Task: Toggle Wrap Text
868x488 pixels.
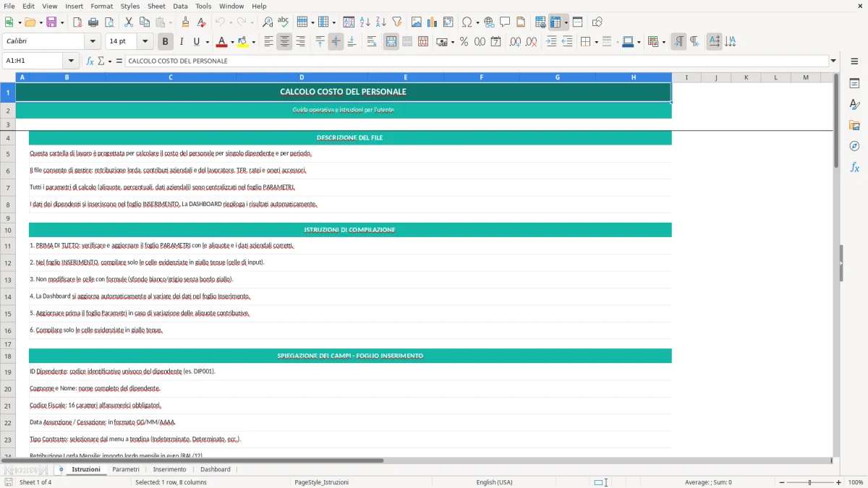Action: click(x=372, y=42)
